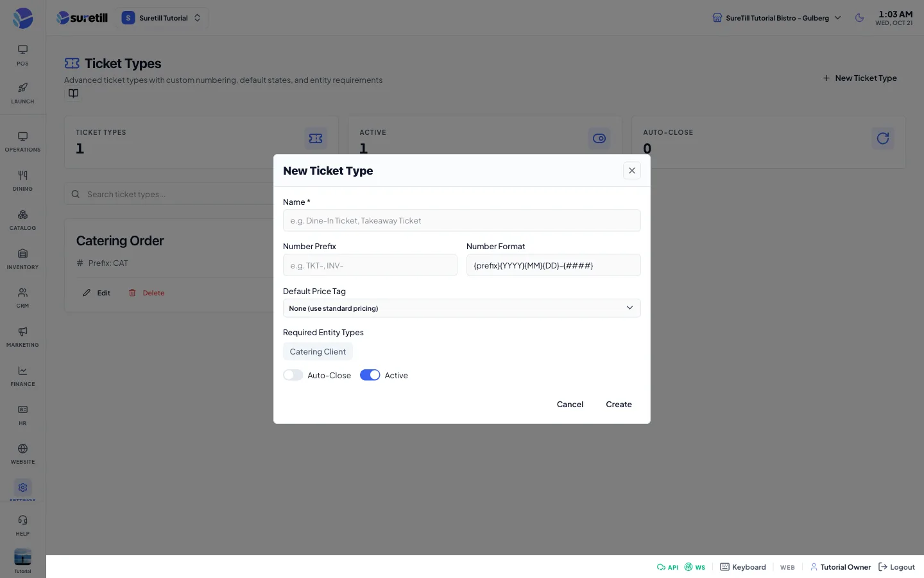
Task: Enable the Auto-Close toggle
Action: (x=293, y=375)
